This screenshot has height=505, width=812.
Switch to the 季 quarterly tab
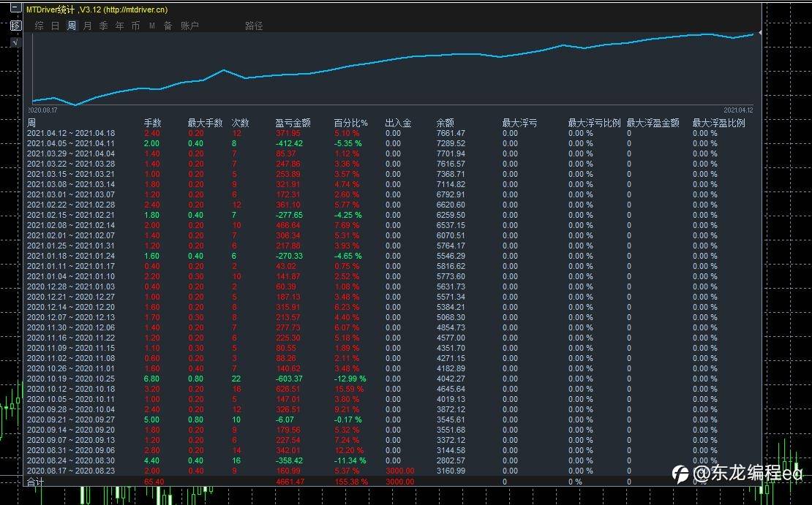point(104,26)
